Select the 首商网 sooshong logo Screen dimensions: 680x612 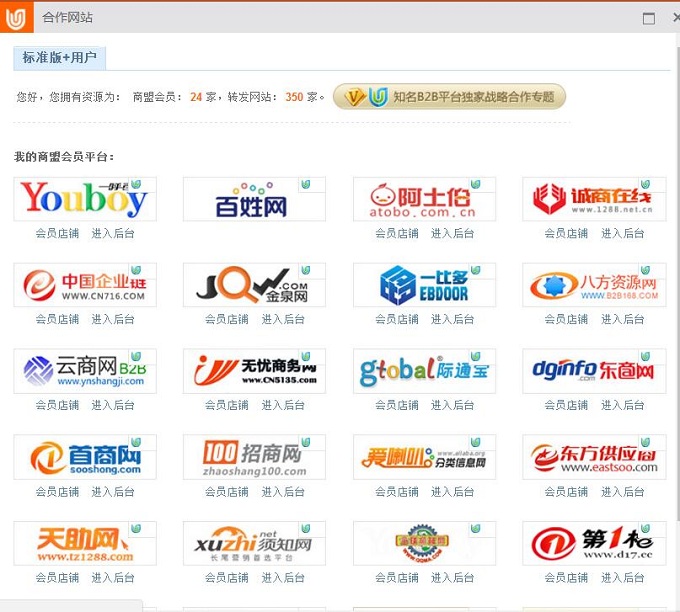[x=85, y=457]
